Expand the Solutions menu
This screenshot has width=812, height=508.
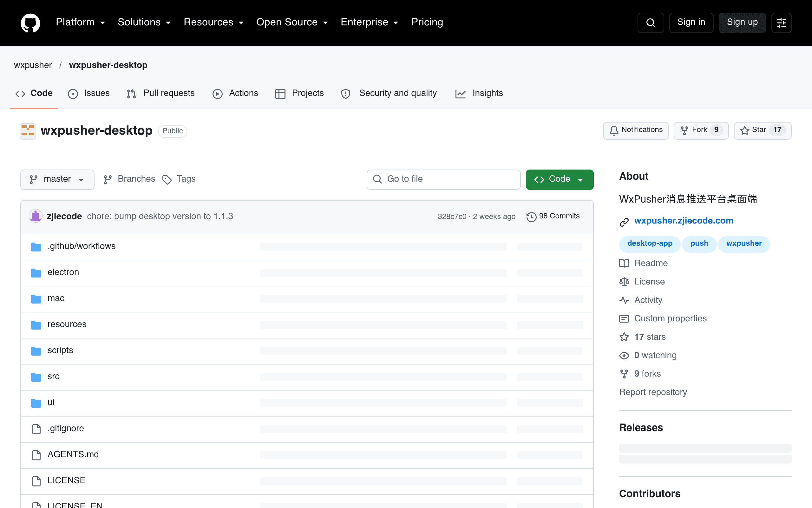tap(144, 23)
